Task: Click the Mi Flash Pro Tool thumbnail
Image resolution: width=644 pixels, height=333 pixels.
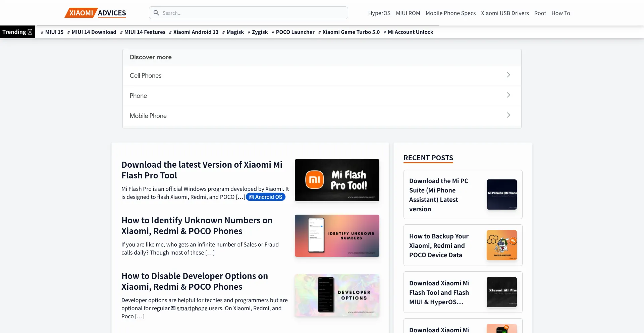Action: coord(337,180)
